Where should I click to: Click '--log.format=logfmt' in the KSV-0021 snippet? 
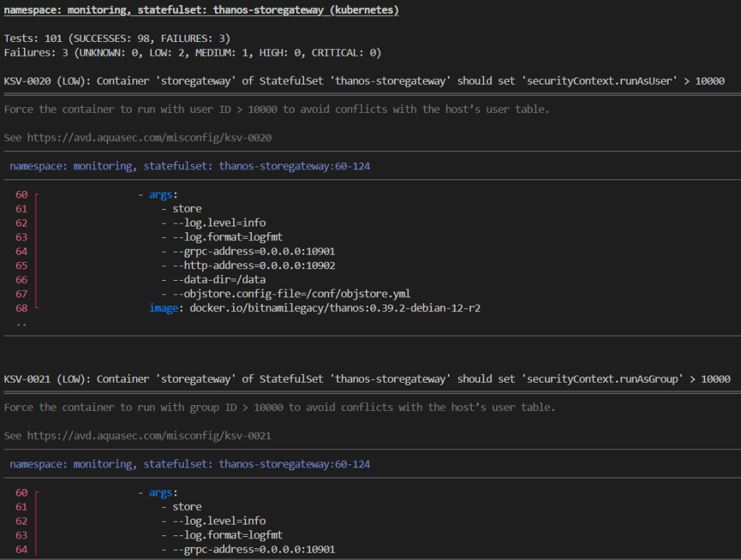tap(228, 535)
